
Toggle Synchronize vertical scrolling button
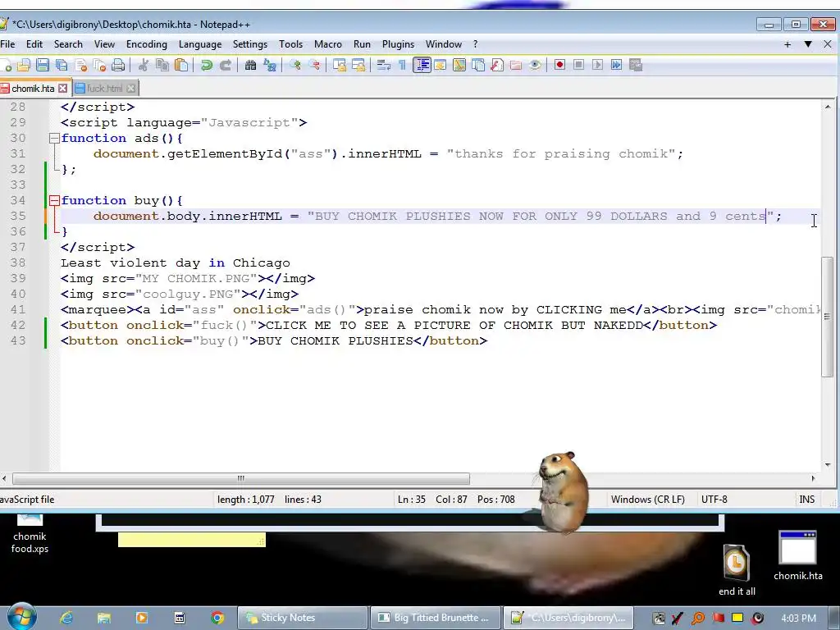[x=339, y=66]
